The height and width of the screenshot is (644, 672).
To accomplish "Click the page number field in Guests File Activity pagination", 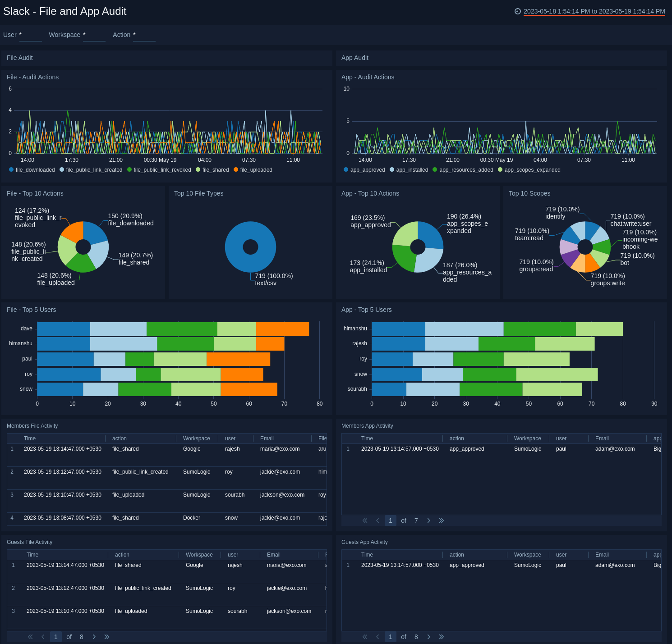I will 55,637.
